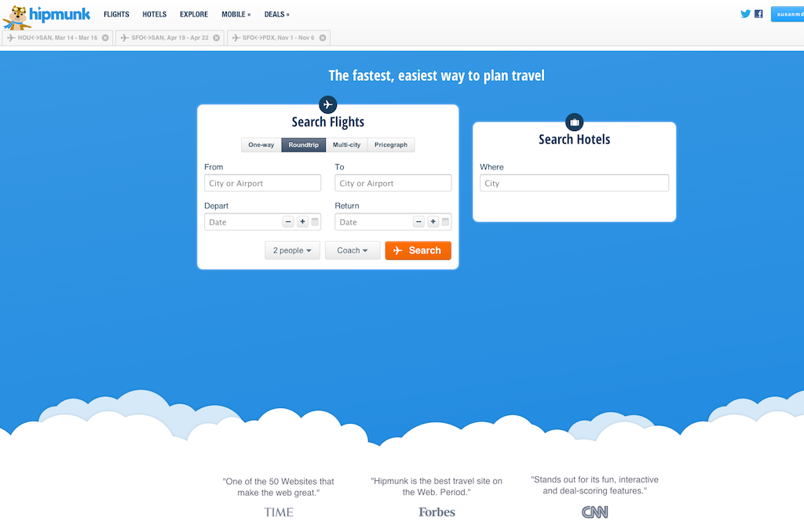Click the susanmd account button
The image size is (804, 532).
click(x=788, y=13)
